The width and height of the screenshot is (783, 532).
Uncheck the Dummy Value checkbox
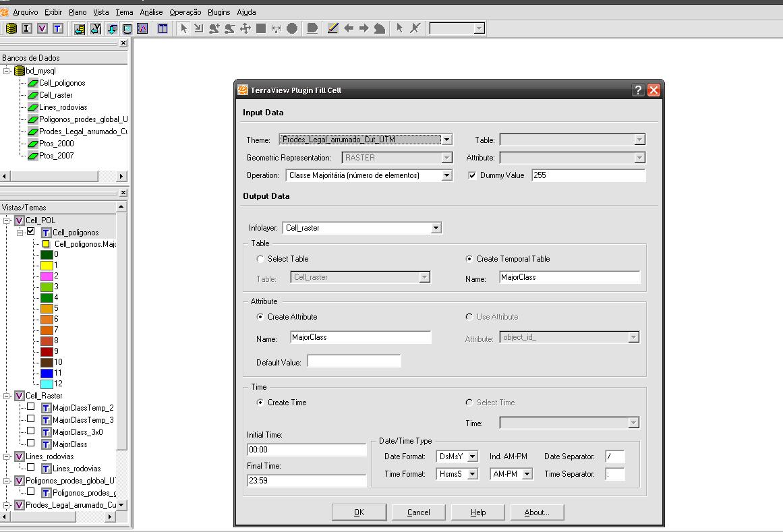(472, 175)
